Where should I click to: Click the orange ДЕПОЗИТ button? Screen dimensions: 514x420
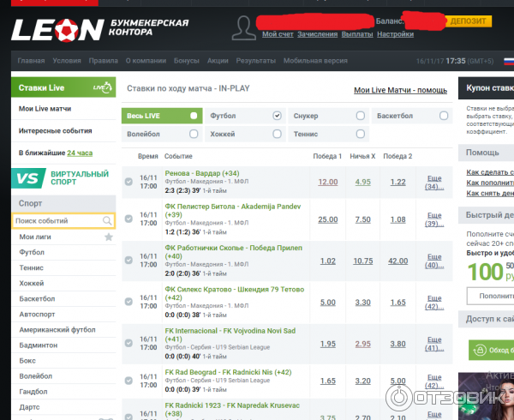tap(469, 21)
